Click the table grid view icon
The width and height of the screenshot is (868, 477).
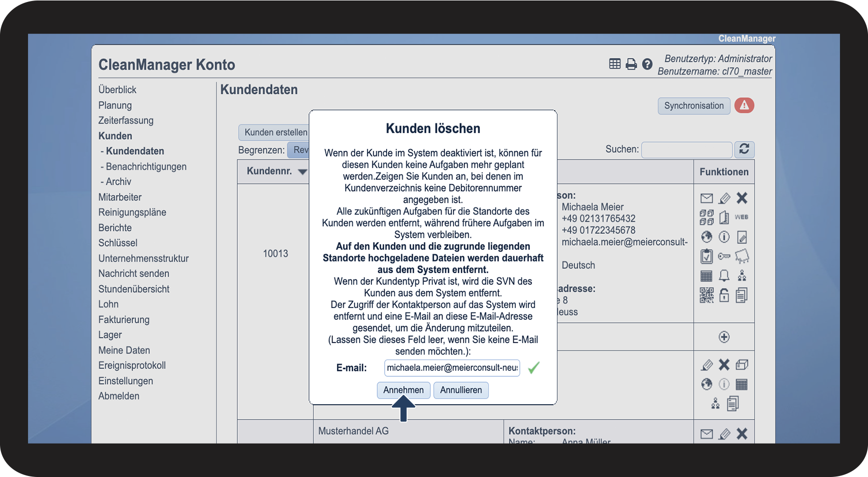click(x=615, y=64)
